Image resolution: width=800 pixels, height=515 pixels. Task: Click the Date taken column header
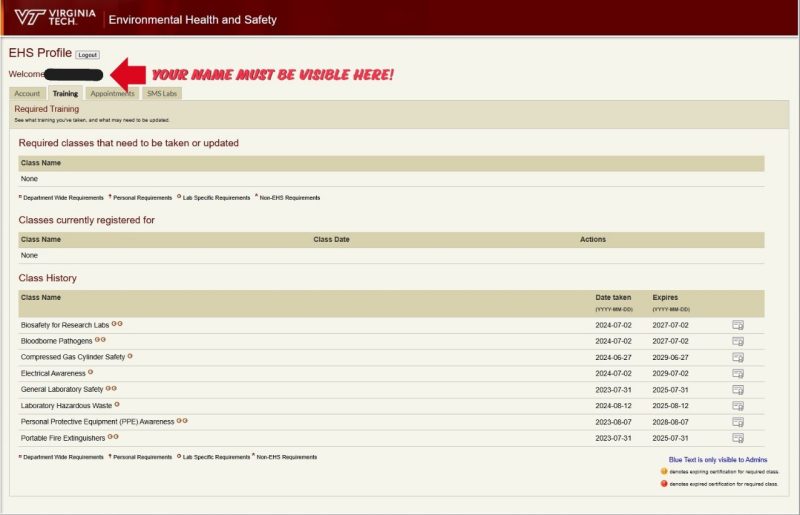[613, 298]
